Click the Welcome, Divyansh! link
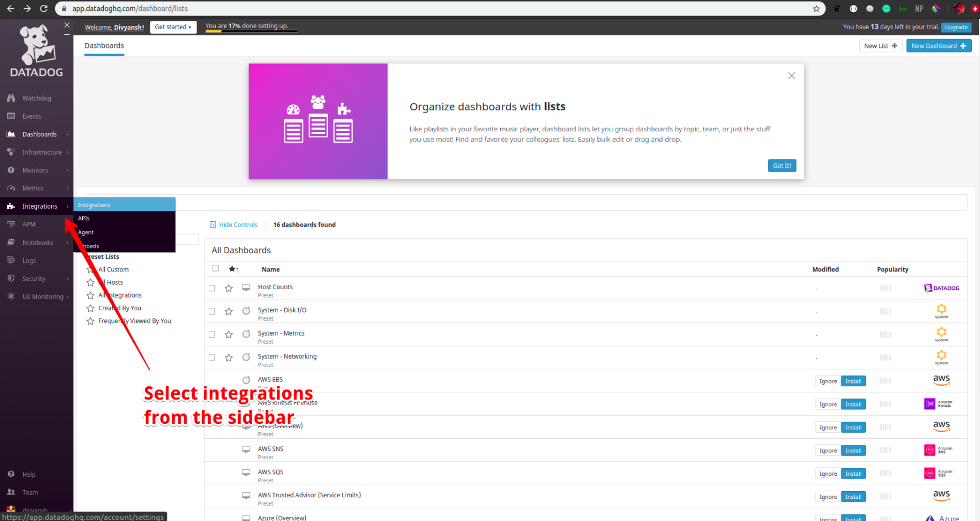Viewport: 980px width, 521px height. pos(114,27)
